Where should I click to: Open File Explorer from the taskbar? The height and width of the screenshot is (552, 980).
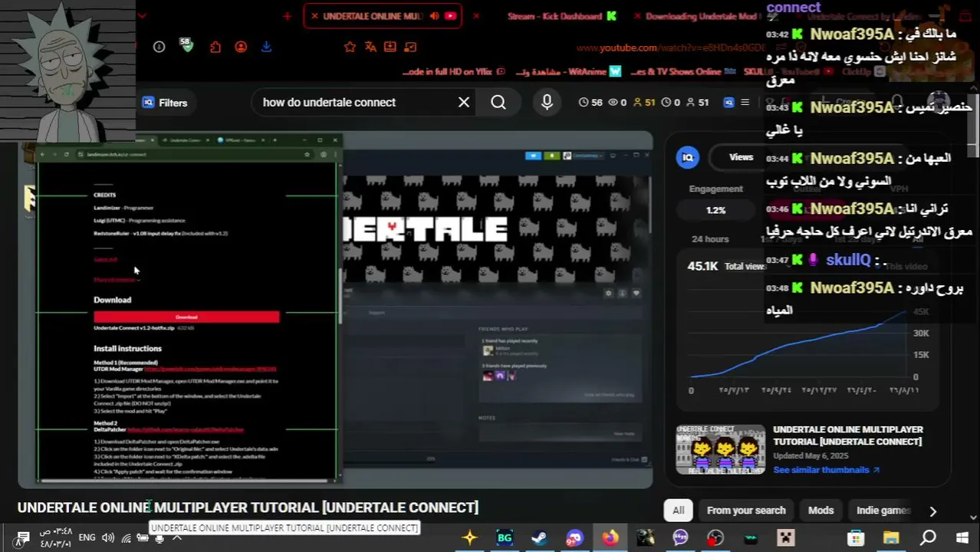tap(891, 538)
